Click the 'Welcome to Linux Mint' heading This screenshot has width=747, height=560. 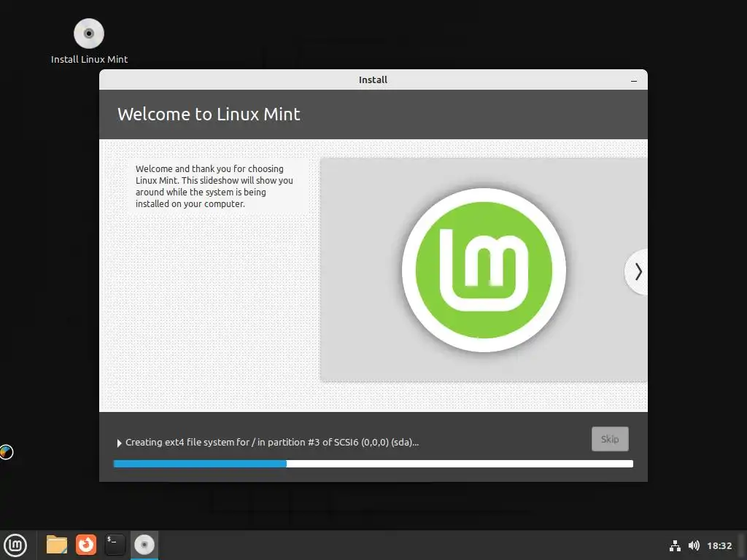click(x=209, y=114)
